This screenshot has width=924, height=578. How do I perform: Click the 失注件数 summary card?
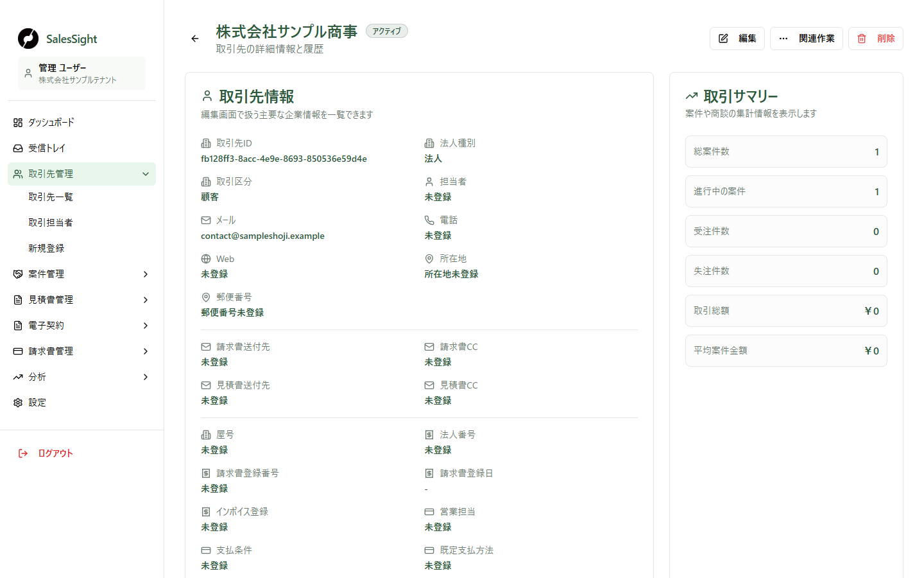(786, 271)
